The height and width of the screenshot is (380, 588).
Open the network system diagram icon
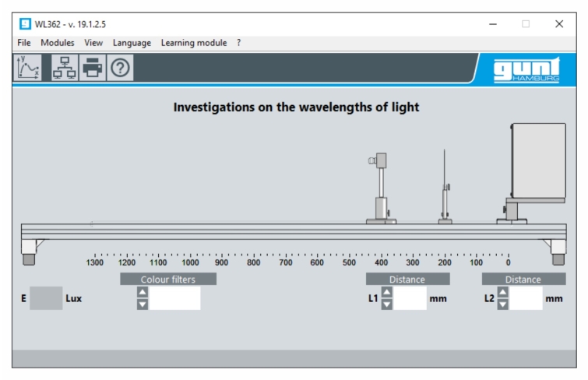(x=65, y=68)
